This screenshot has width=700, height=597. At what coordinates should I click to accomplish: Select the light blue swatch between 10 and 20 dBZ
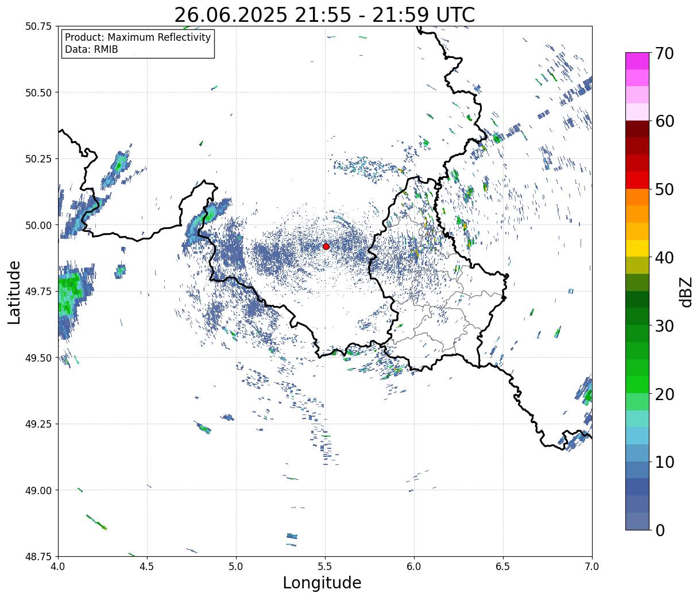pos(637,436)
